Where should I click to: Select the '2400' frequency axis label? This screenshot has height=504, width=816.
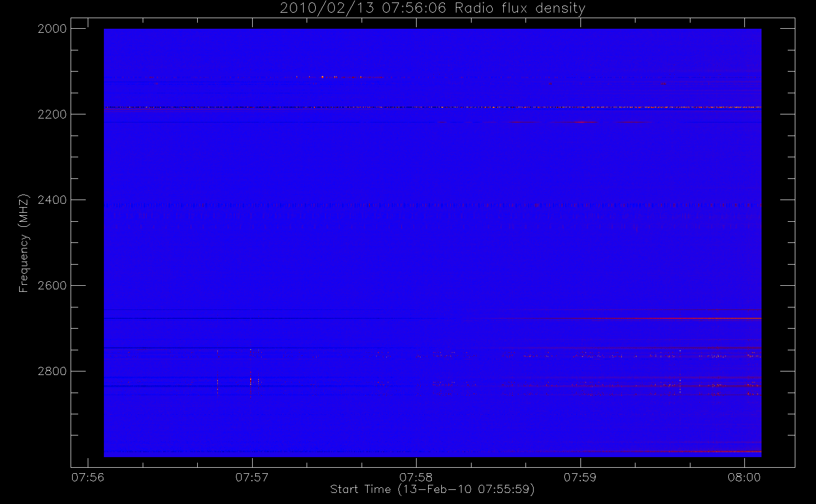52,200
